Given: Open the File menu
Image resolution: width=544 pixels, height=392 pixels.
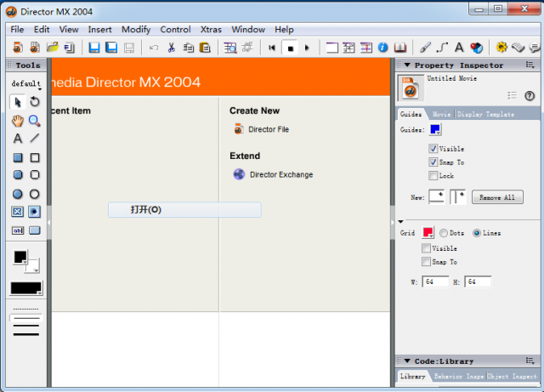Looking at the screenshot, I should [x=17, y=30].
